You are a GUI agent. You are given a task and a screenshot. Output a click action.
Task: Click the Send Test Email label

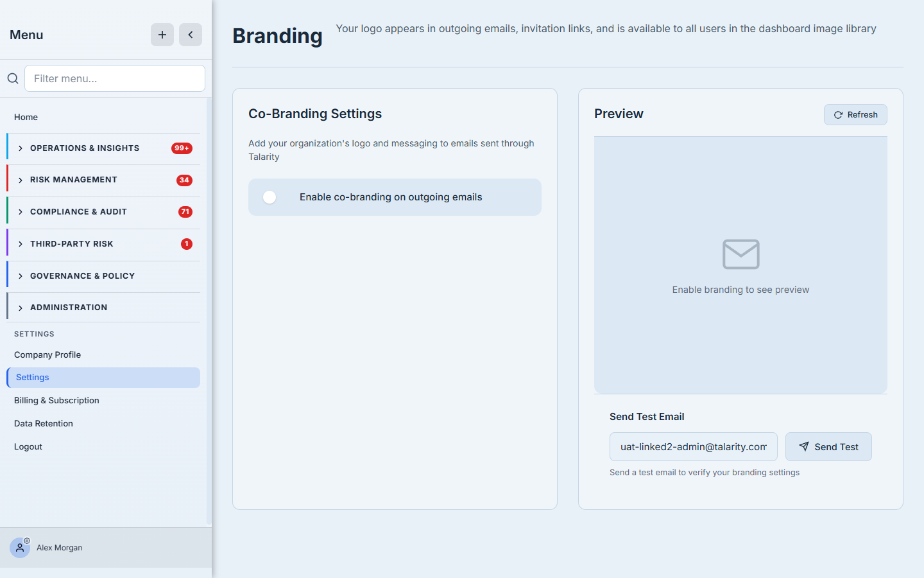pos(647,417)
